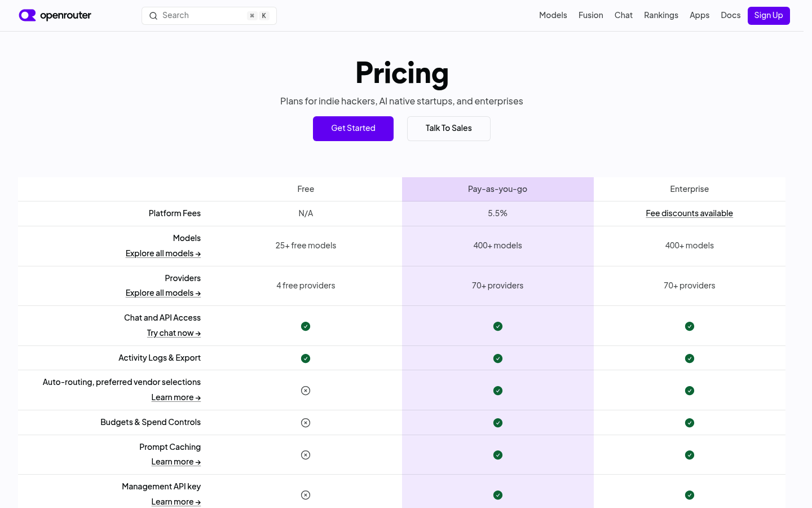The width and height of the screenshot is (812, 508).
Task: Click the Free column checkmark for Chat and API Access
Action: tap(306, 326)
